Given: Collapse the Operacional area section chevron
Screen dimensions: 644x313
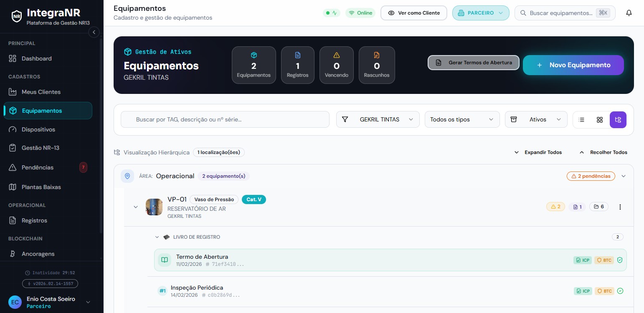Looking at the screenshot, I should click(624, 176).
